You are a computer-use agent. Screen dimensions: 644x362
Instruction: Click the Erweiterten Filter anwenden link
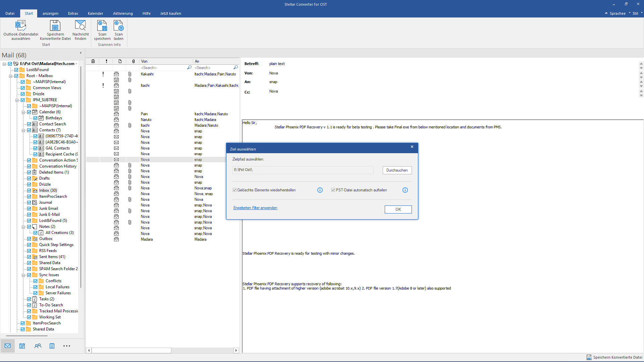tap(255, 208)
